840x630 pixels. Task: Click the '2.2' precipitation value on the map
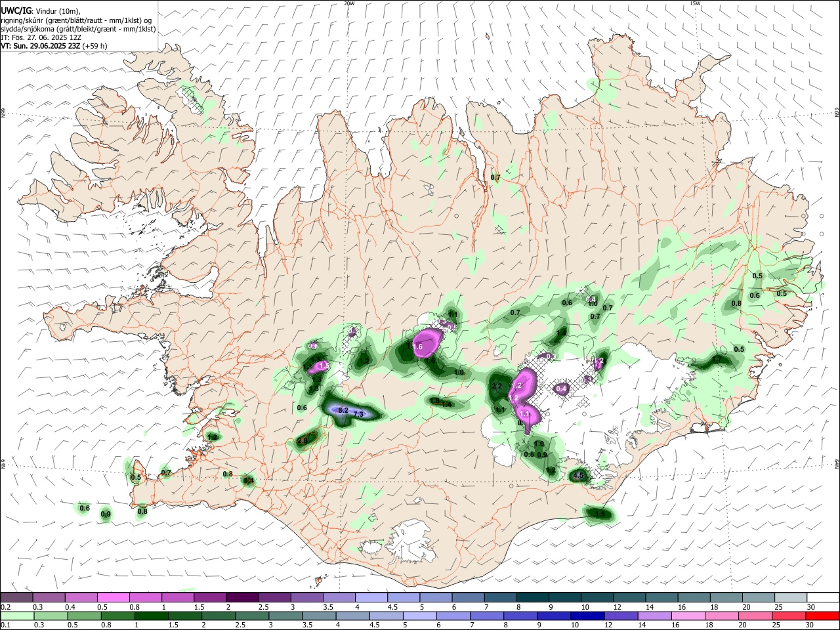pyautogui.click(x=497, y=386)
